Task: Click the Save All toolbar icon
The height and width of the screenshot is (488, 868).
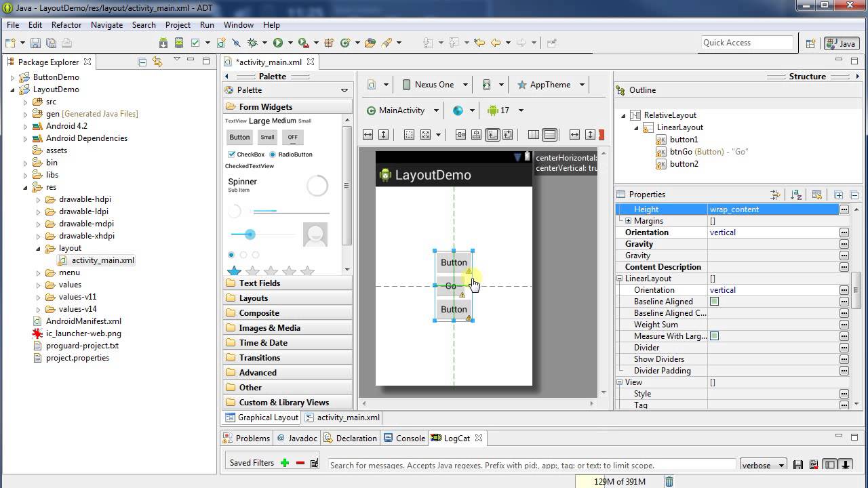Action: (x=52, y=43)
